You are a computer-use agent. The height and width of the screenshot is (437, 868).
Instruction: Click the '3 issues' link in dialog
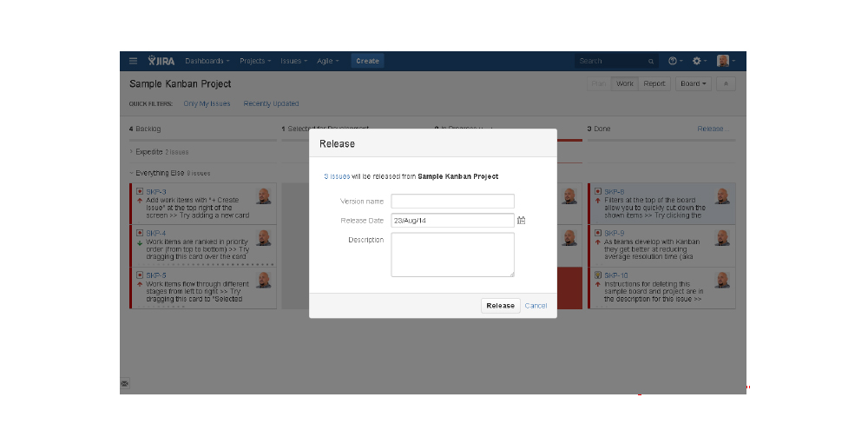coord(337,176)
